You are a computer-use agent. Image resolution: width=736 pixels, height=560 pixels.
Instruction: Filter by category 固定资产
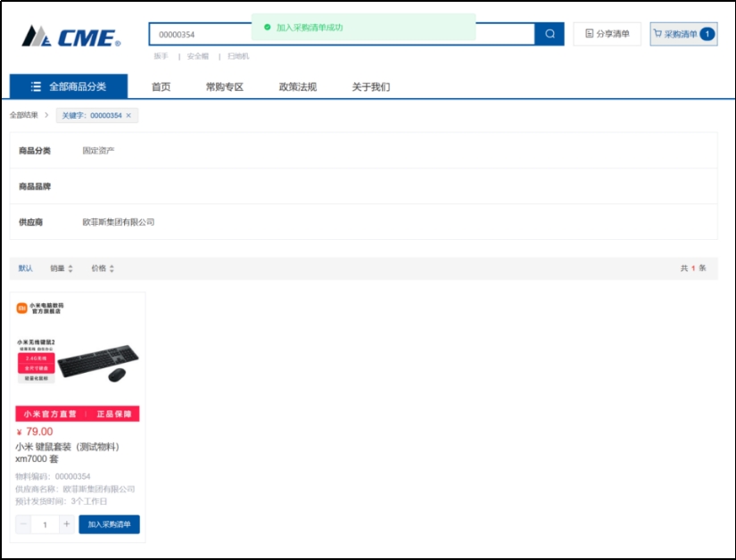tap(98, 151)
